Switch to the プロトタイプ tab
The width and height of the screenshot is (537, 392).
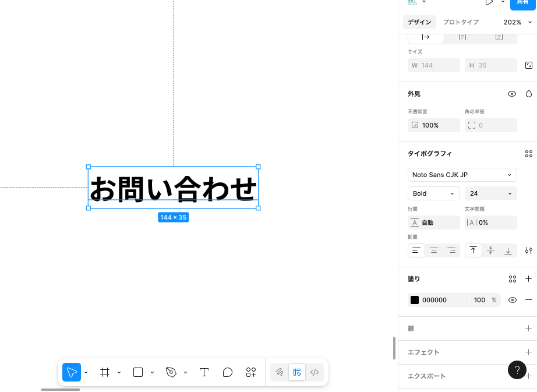461,22
